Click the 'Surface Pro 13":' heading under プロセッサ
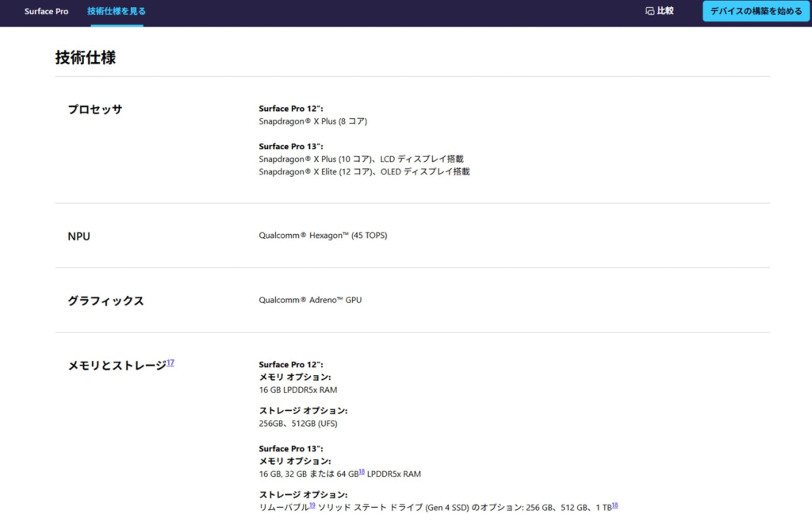This screenshot has height=522, width=812. (291, 147)
